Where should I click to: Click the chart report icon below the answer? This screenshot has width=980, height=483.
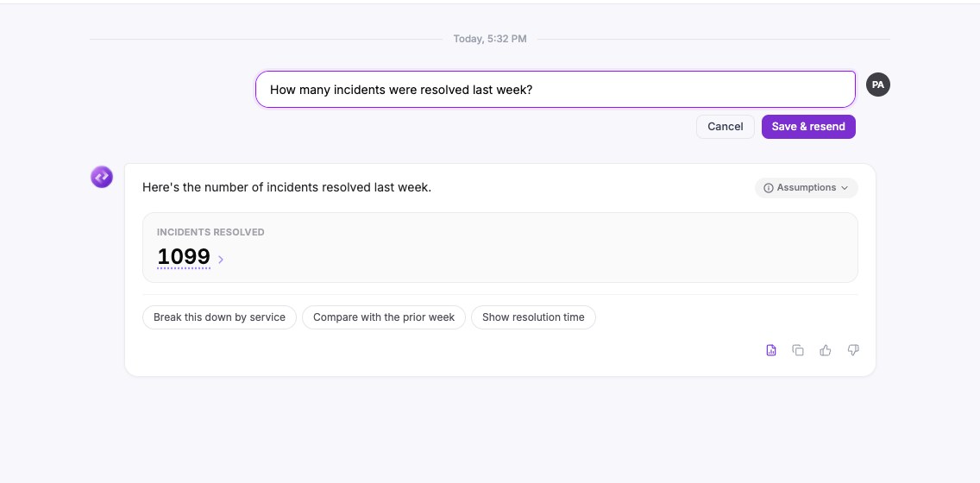771,350
